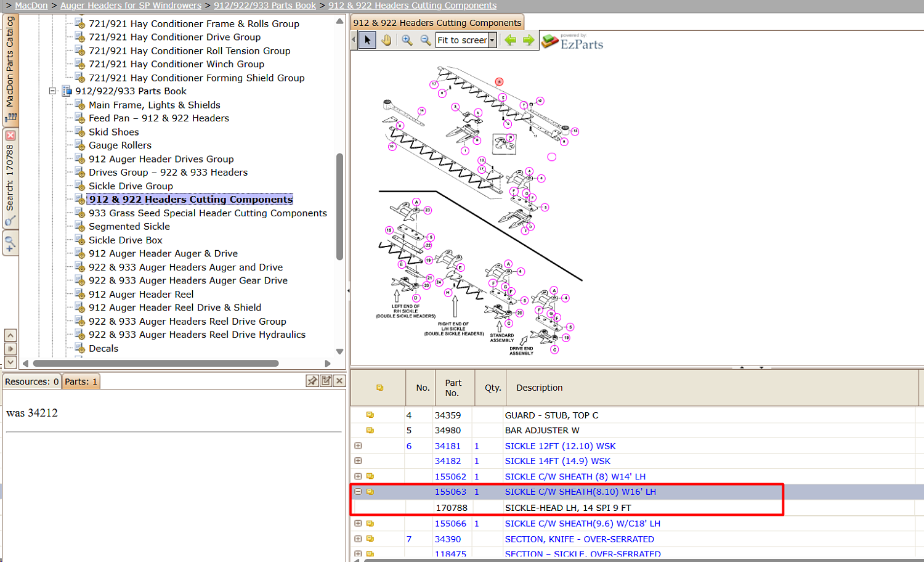Open SICKLE 14FT (14.9) WSK description link

click(558, 461)
